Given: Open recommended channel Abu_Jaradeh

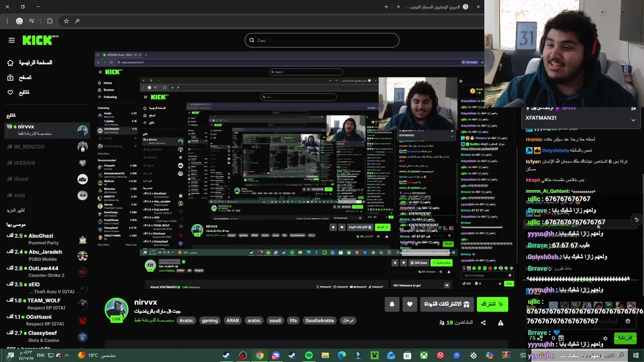Looking at the screenshot, I should point(47,255).
